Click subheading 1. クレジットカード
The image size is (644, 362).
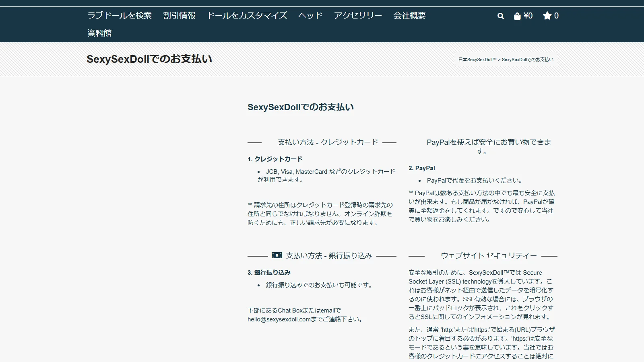point(275,159)
